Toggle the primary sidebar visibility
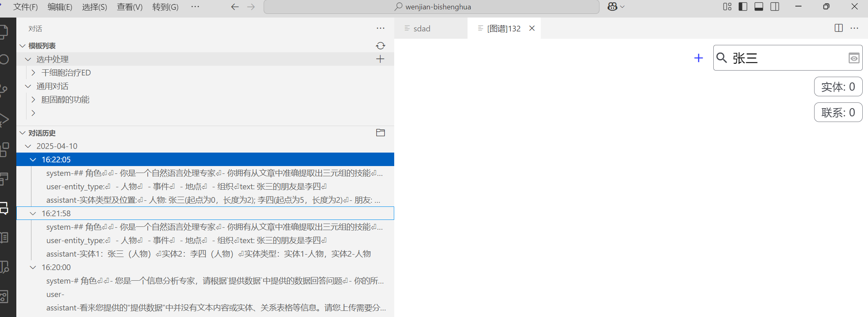 tap(743, 7)
